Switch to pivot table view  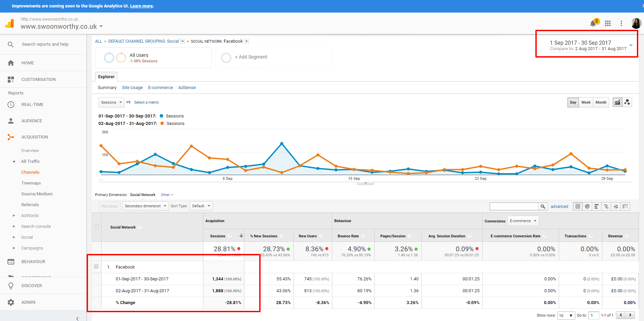pos(625,206)
